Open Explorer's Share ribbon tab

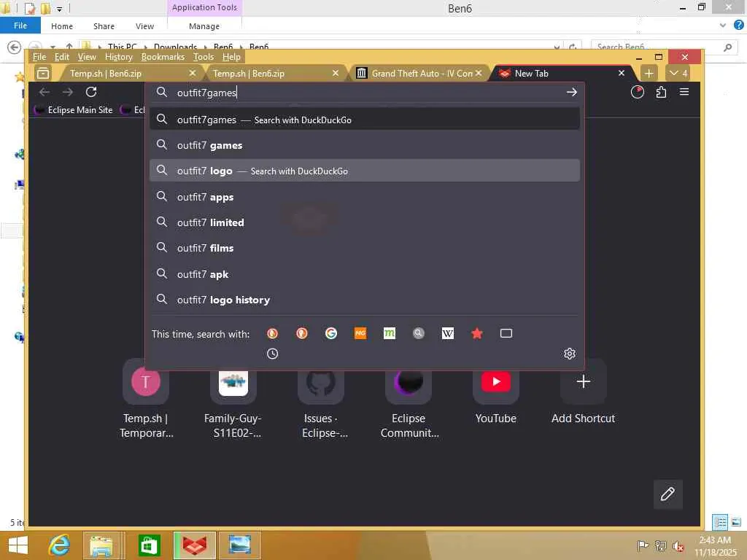point(104,26)
